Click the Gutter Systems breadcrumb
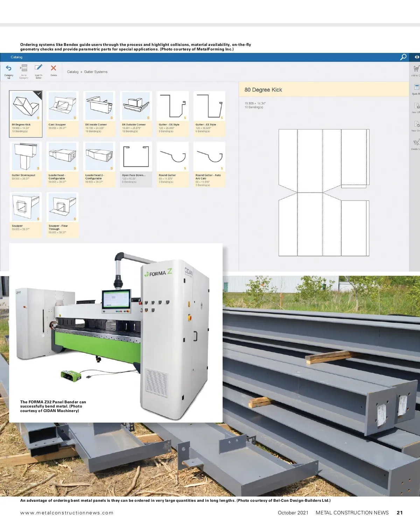The height and width of the screenshot is (527, 420). (x=96, y=72)
